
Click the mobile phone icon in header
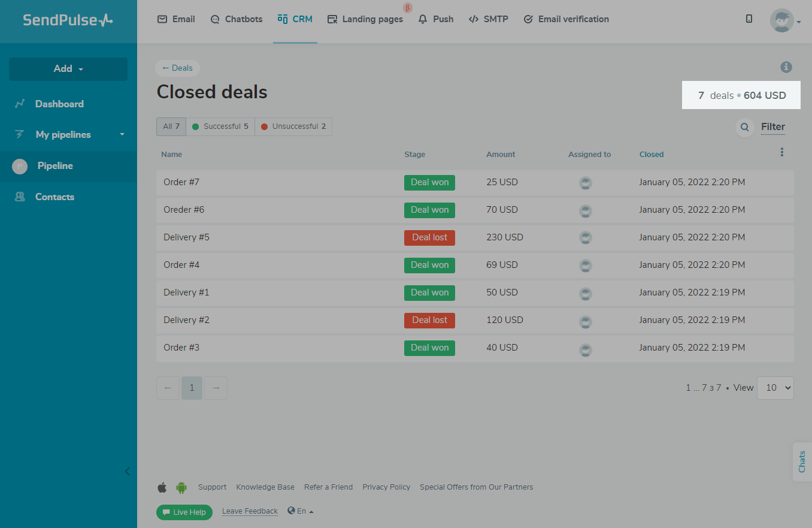point(749,19)
